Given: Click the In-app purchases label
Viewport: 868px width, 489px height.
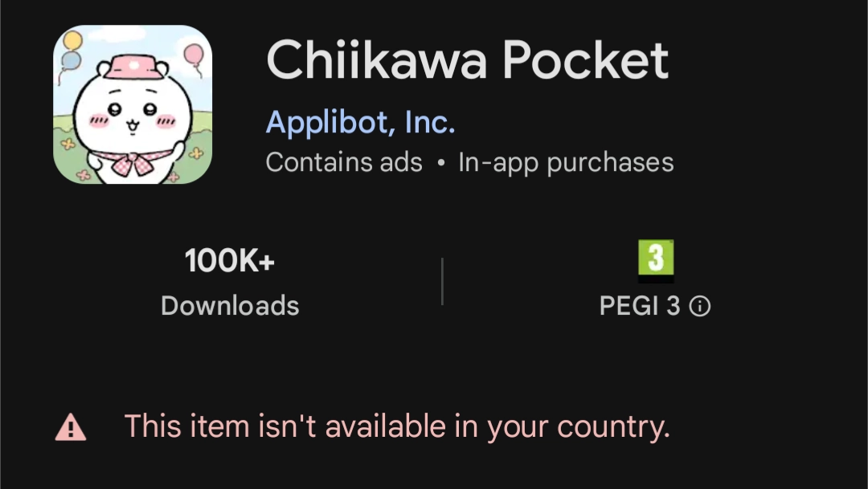Looking at the screenshot, I should (x=566, y=163).
